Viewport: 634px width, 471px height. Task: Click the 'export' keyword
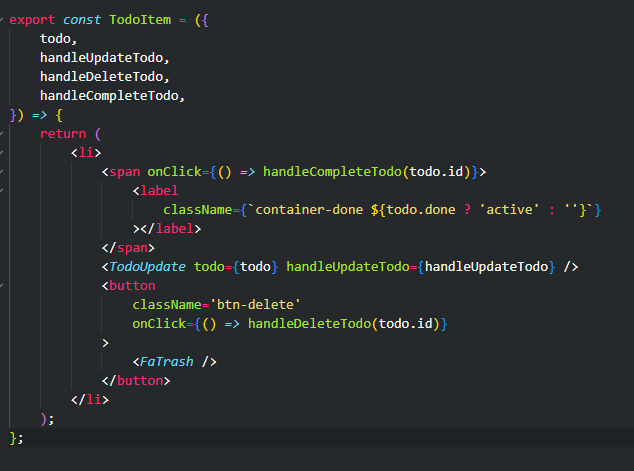(x=32, y=20)
